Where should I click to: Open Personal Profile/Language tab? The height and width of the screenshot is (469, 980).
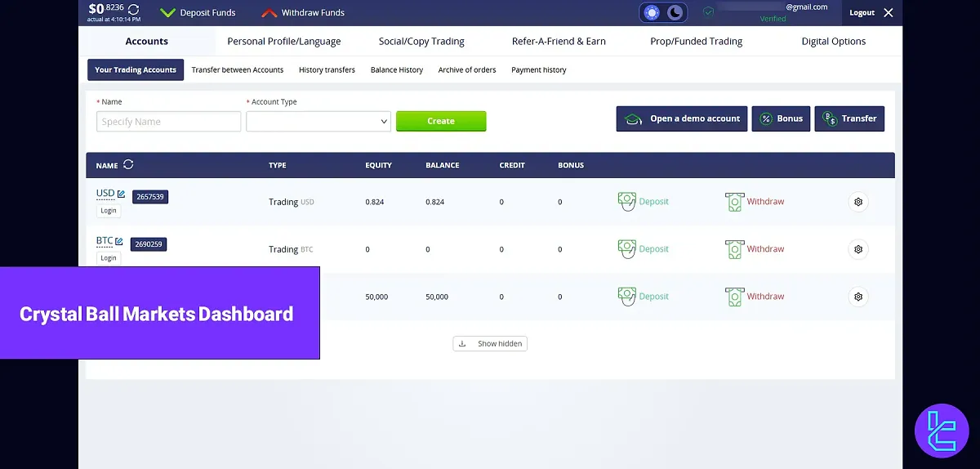(x=284, y=41)
